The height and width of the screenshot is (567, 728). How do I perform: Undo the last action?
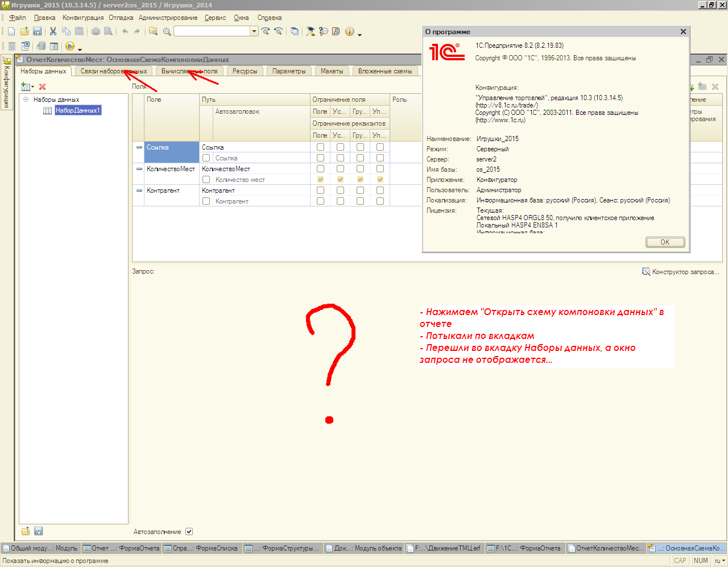pos(125,31)
